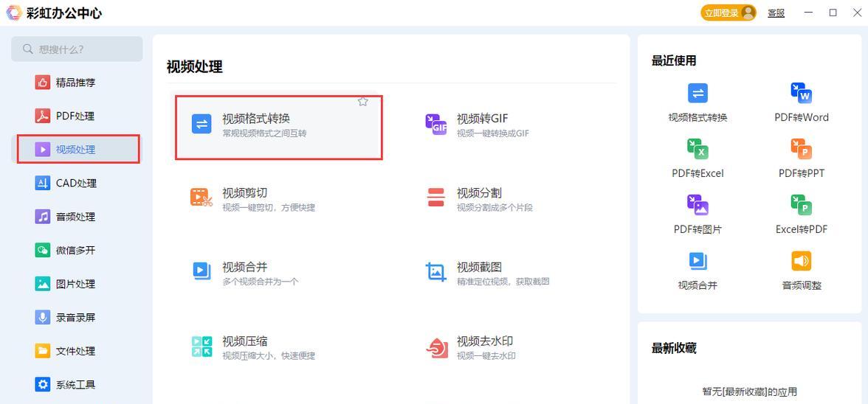868x404 pixels.
Task: Select PDF处理 menu label
Action: point(75,116)
